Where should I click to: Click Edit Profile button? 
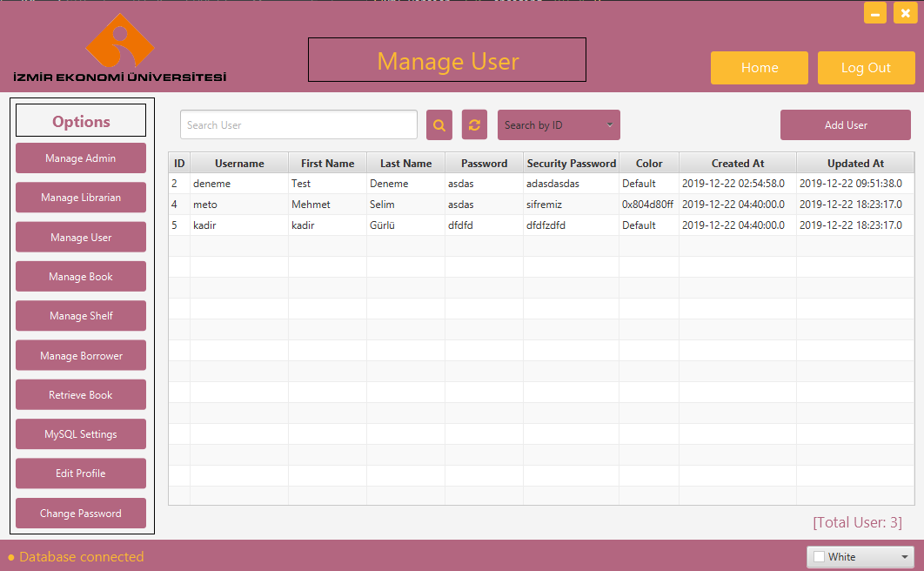click(81, 474)
